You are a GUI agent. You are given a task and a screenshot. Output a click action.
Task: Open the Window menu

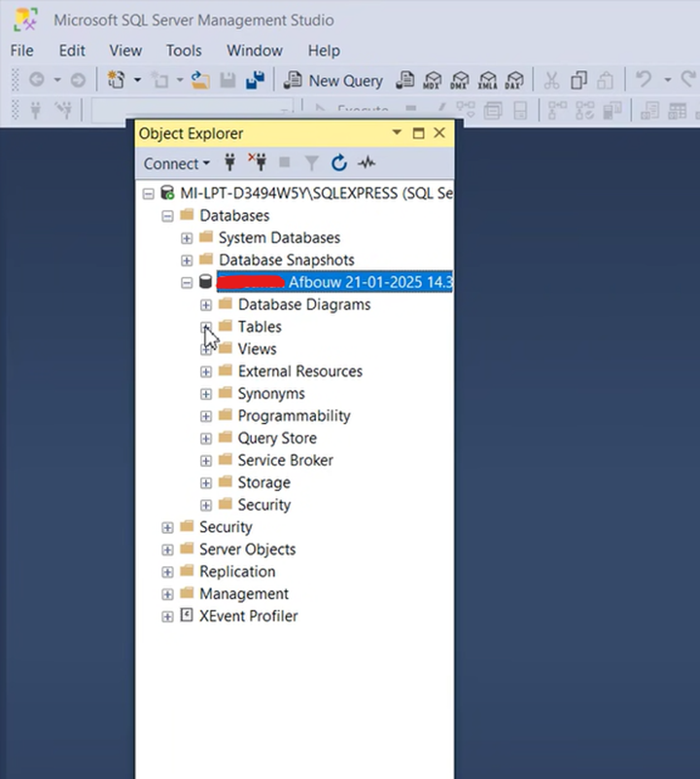(x=255, y=51)
